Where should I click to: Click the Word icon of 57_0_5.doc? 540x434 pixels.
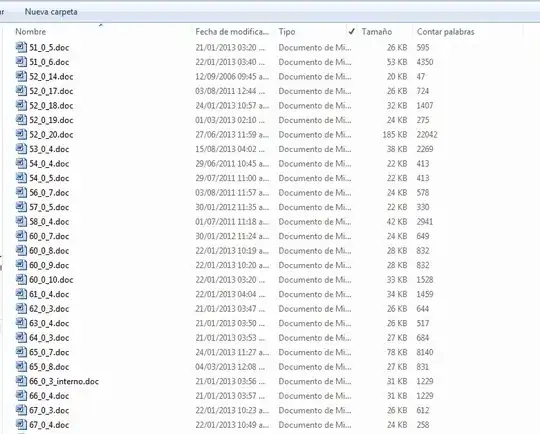(21, 207)
